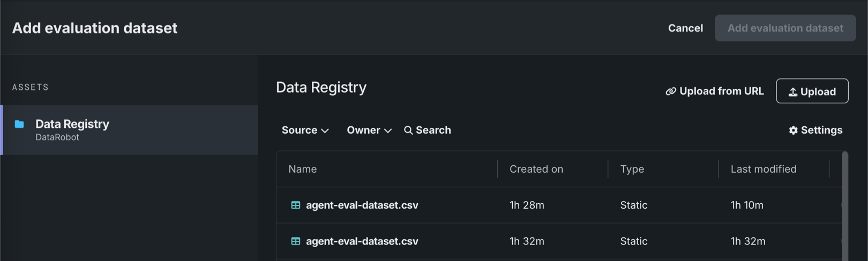Click divider between Name and Created on columns

point(498,169)
